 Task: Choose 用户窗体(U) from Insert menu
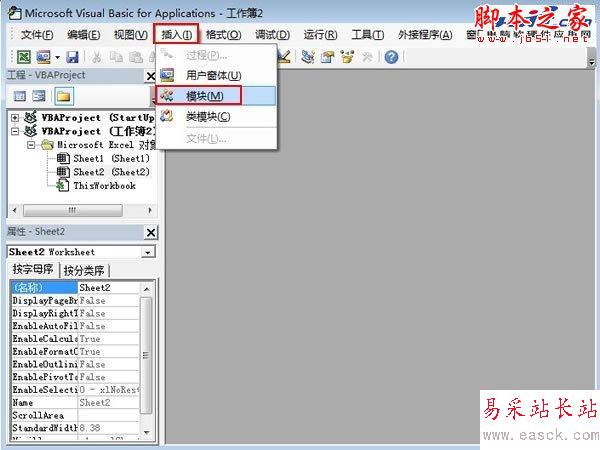tap(216, 75)
